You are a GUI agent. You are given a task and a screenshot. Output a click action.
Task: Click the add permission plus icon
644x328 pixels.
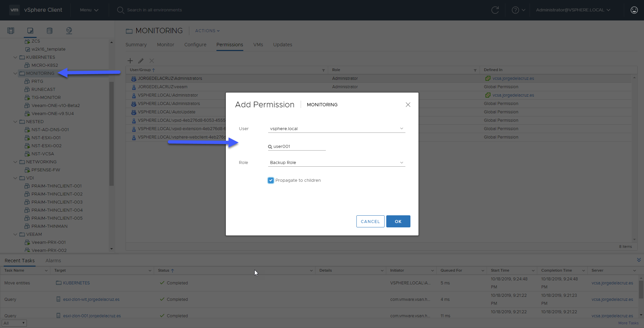click(x=130, y=61)
